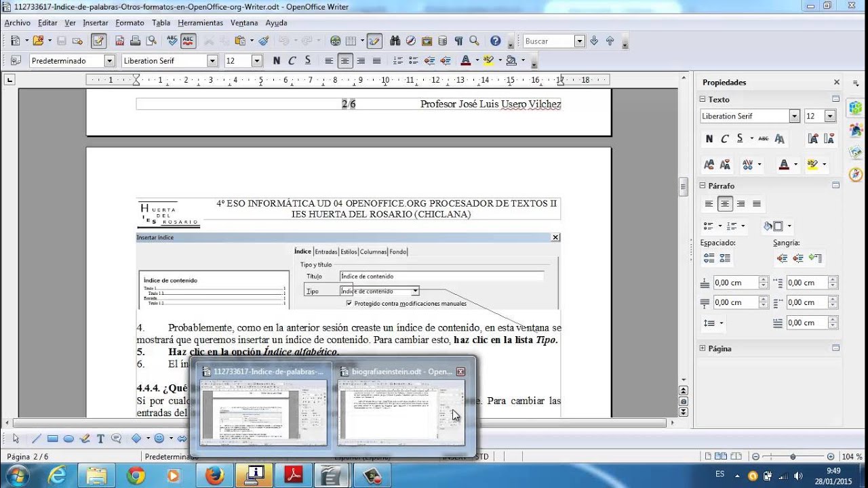
Task: Open the sidebar Gallery deck icon
Action: pyautogui.click(x=855, y=152)
